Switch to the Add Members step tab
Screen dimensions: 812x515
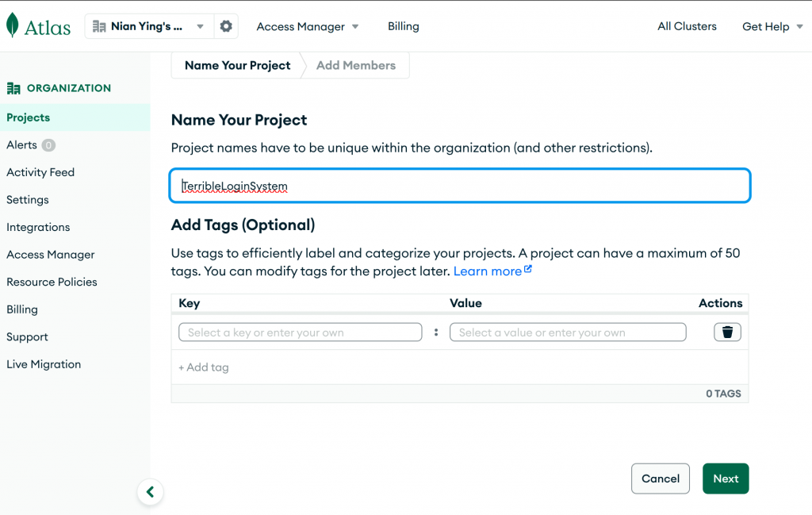tap(355, 65)
